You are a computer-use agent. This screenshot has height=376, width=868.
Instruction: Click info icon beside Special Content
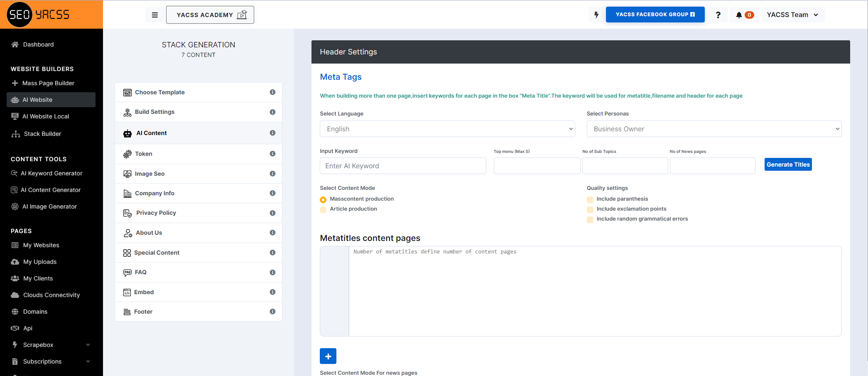coord(272,253)
